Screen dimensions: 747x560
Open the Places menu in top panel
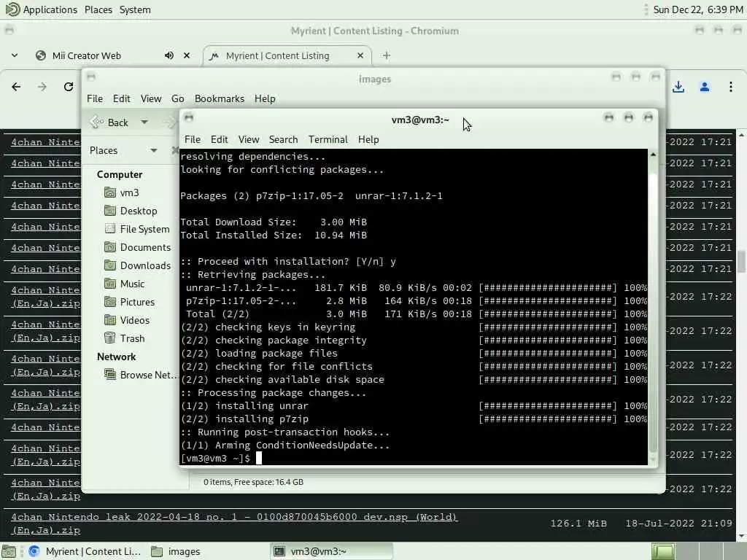[x=98, y=9]
